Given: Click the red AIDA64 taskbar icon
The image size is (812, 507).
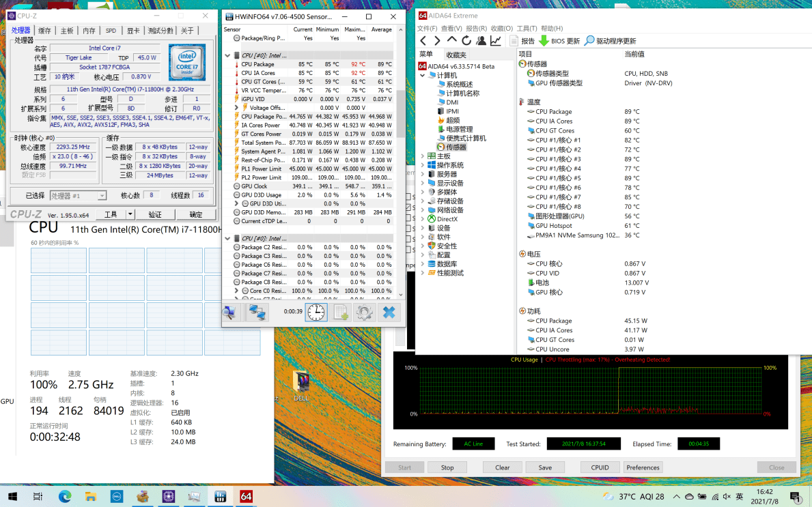Looking at the screenshot, I should pyautogui.click(x=246, y=497).
